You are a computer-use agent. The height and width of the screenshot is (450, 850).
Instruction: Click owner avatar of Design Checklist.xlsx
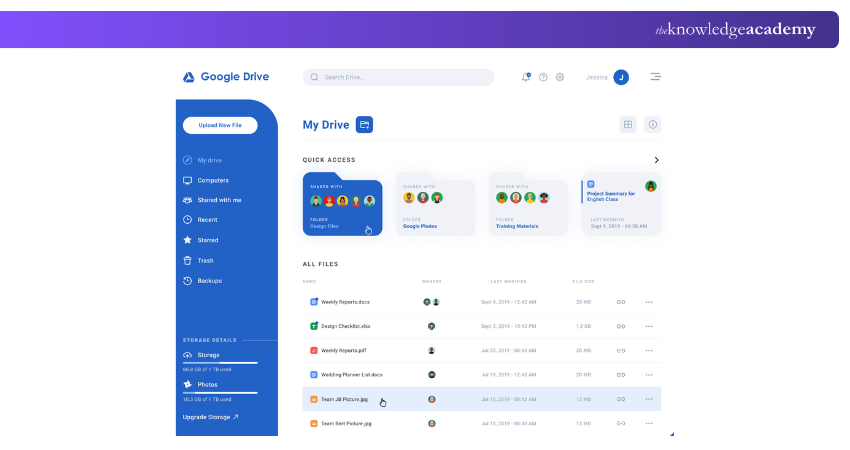pos(432,326)
